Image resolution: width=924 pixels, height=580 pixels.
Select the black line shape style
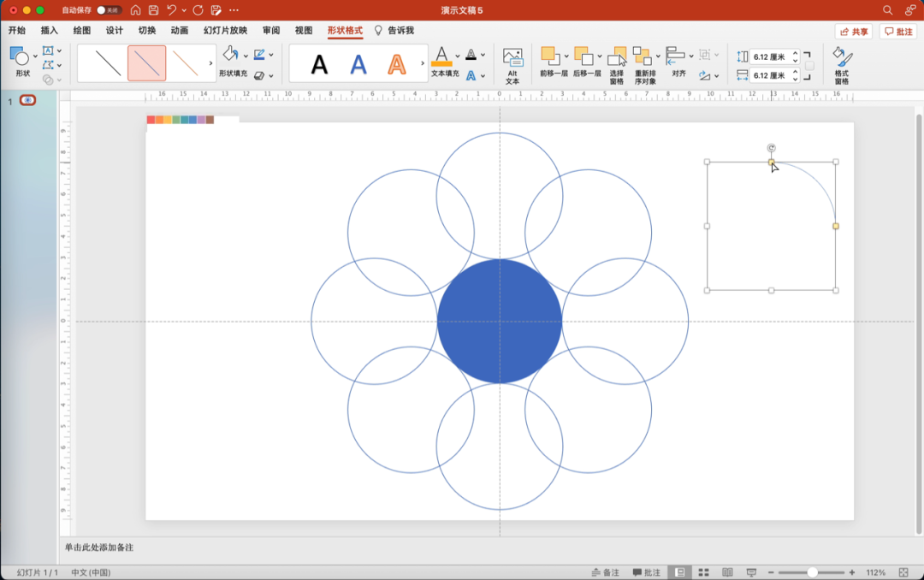coord(108,63)
